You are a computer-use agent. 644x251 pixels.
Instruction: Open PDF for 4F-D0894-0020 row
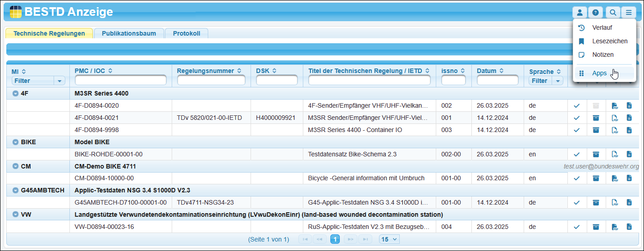point(615,106)
